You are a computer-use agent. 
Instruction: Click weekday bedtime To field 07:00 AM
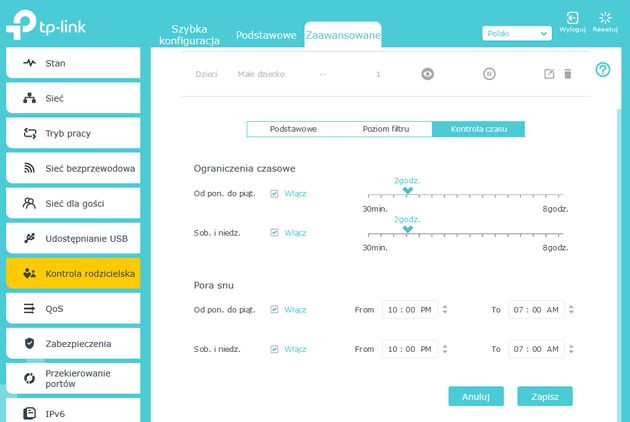pyautogui.click(x=536, y=309)
